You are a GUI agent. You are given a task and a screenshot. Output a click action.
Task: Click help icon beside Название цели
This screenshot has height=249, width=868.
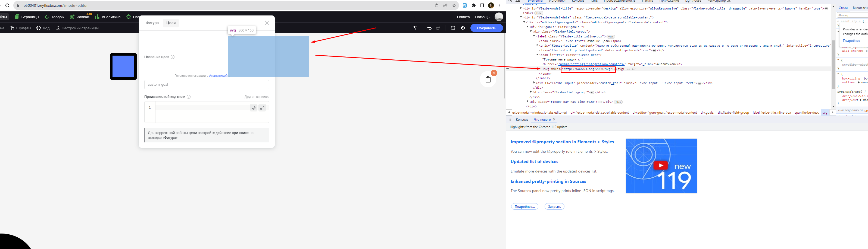tap(173, 57)
